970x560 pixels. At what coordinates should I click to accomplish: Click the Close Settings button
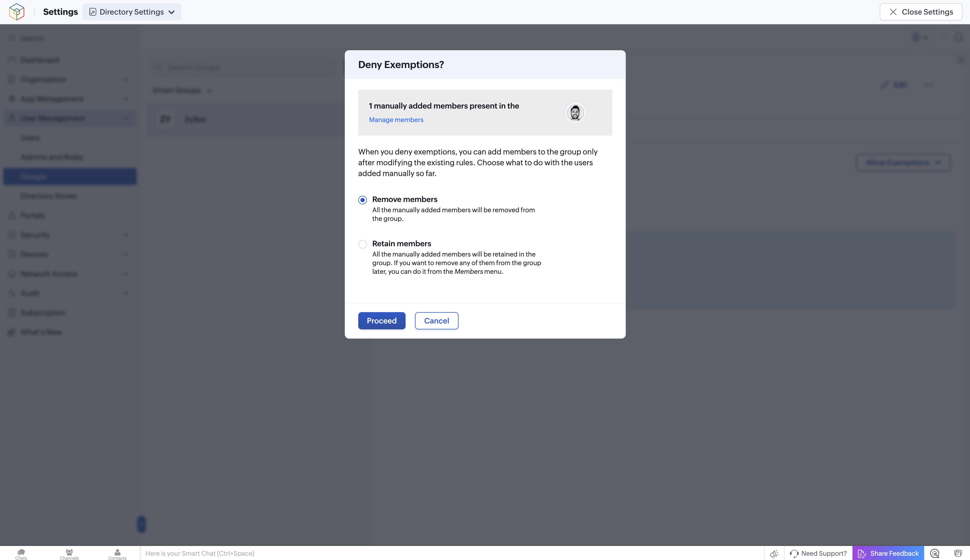(921, 12)
